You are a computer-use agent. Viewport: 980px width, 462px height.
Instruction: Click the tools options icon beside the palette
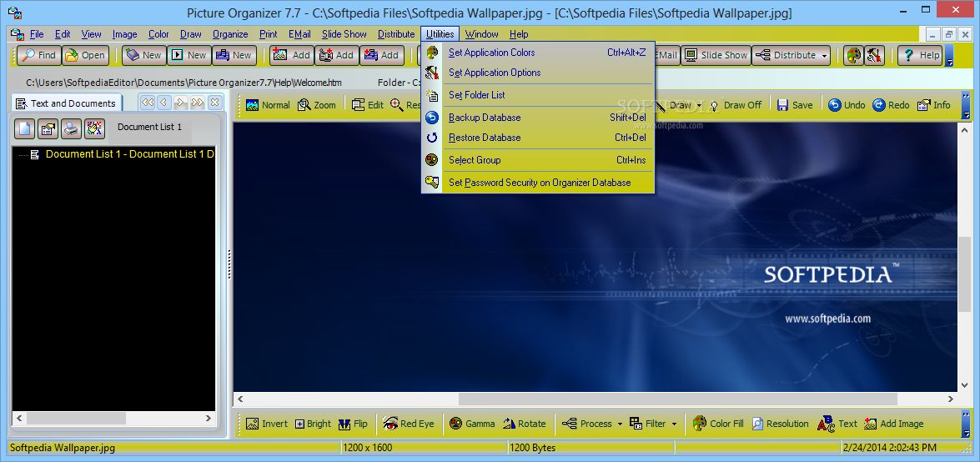(x=873, y=55)
